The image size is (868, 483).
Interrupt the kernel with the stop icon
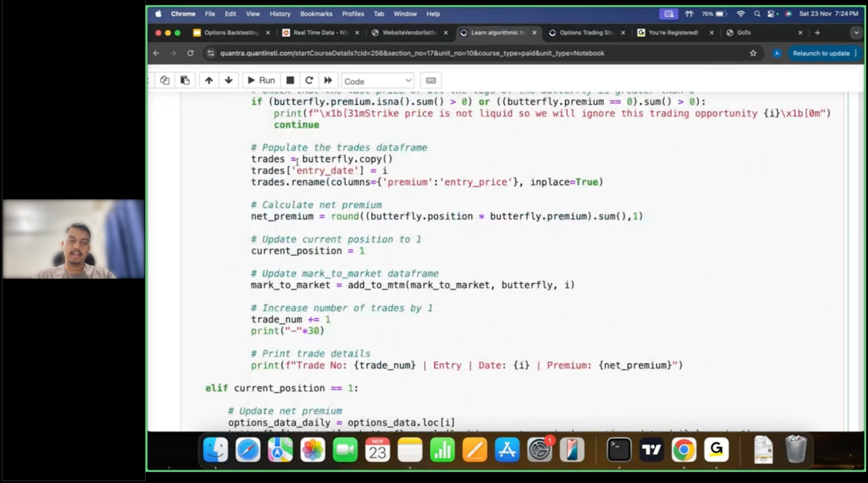(x=290, y=80)
